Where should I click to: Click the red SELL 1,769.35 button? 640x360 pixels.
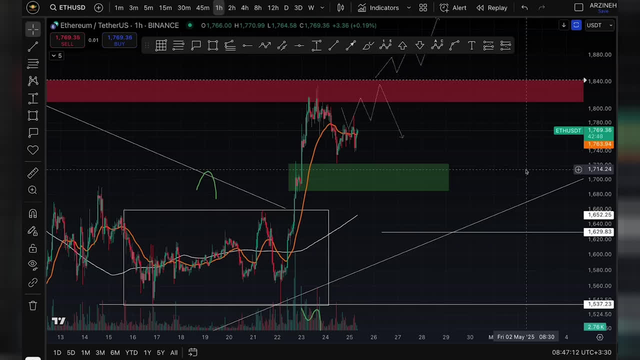click(68, 40)
